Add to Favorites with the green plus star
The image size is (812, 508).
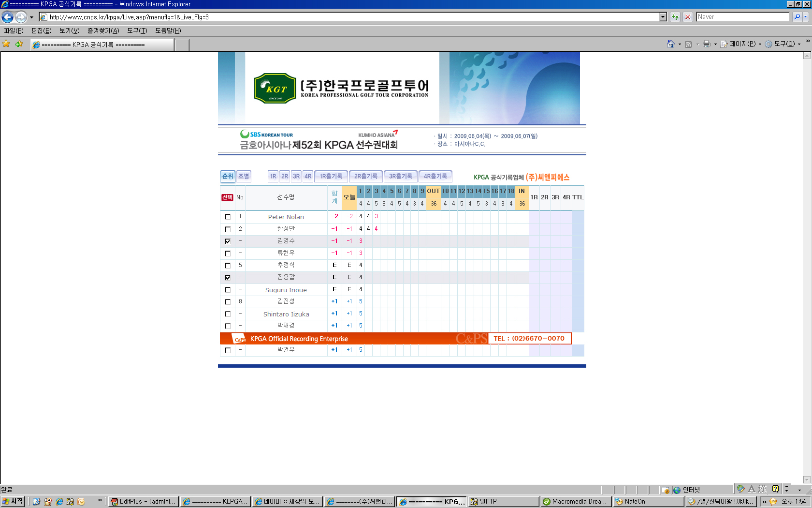[x=19, y=44]
